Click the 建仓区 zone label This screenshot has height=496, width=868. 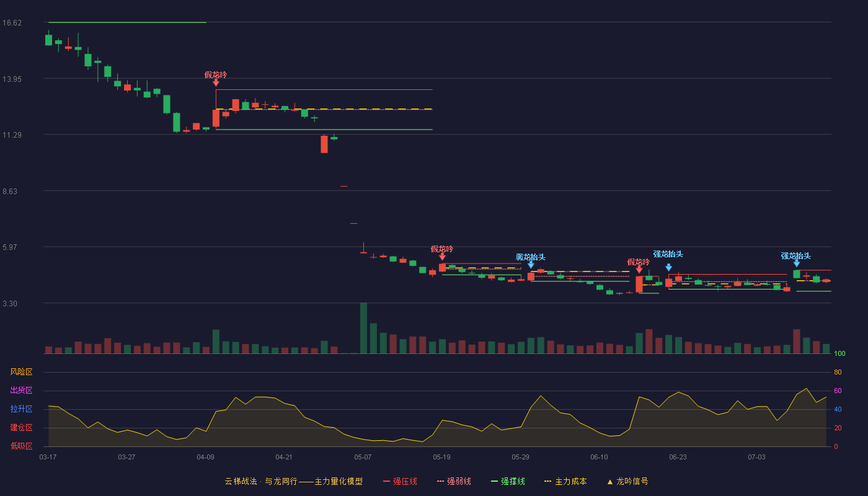(x=21, y=428)
